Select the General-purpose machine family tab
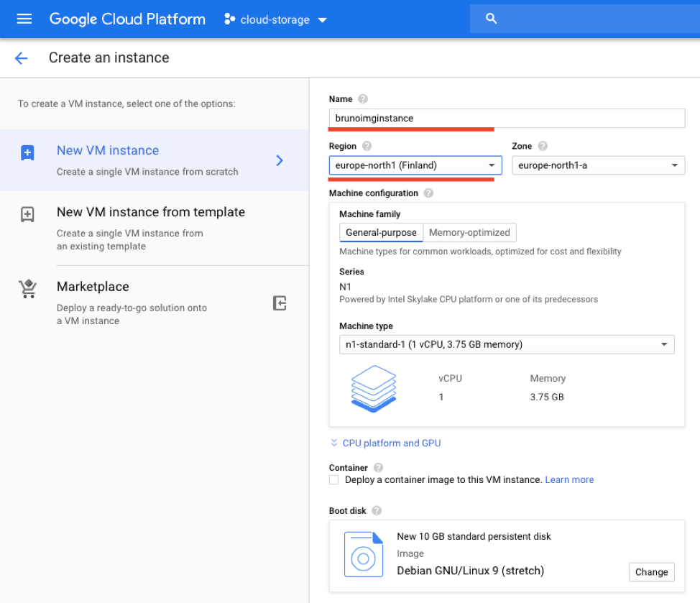Viewport: 700px width, 603px height. 381,232
